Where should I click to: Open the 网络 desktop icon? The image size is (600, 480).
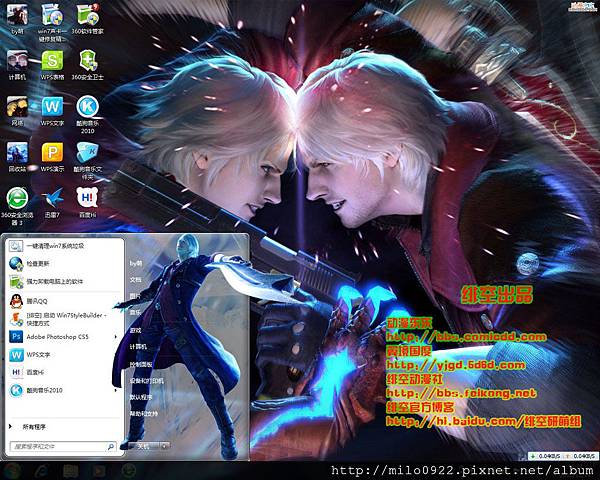coord(17,111)
